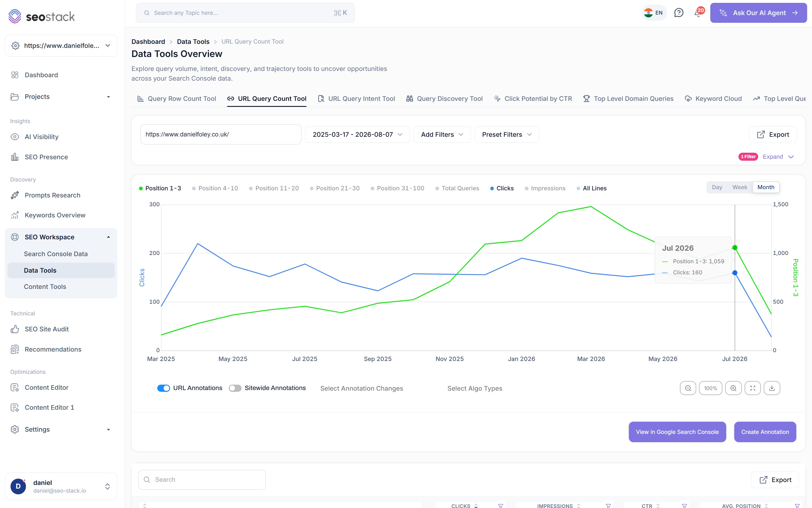
Task: Reset chart zoom via 100% button
Action: (x=710, y=388)
